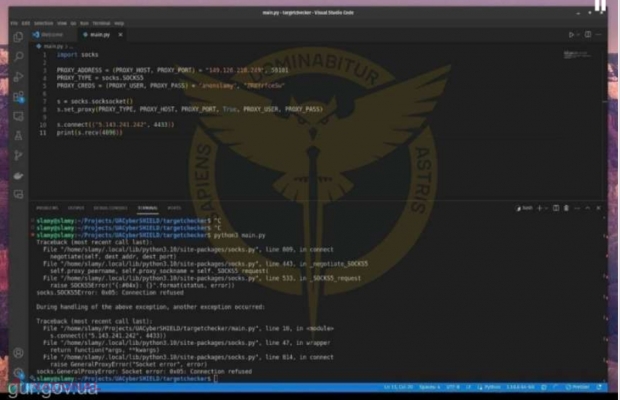Screen dimensions: 620x400
Task: Open the Remote Explorer monitor icon
Action: pyautogui.click(x=18, y=116)
